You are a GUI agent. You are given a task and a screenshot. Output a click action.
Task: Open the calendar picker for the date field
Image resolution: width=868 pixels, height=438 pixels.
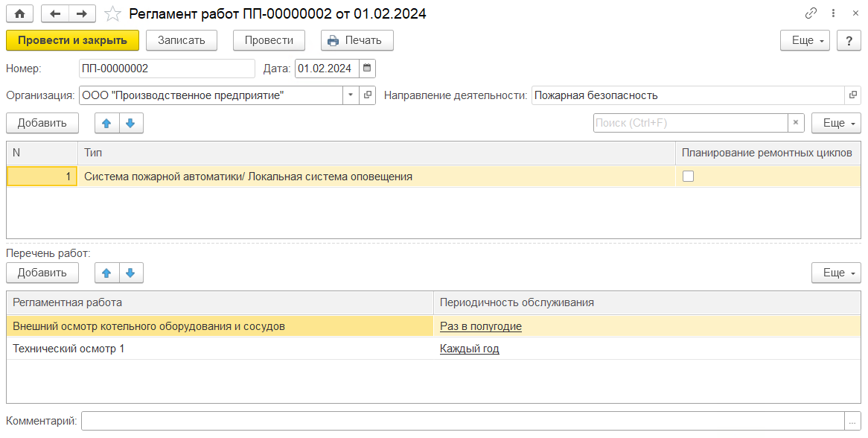(367, 69)
